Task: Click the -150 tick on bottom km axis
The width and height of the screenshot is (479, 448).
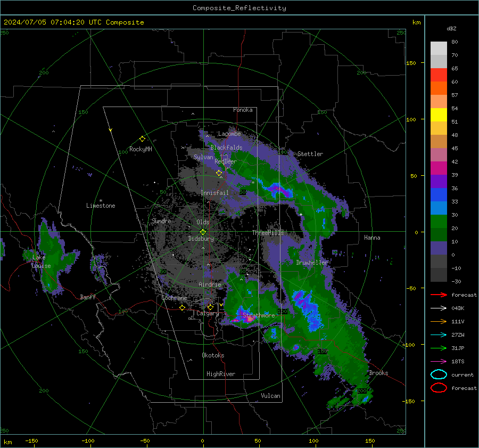Action: 31,441
